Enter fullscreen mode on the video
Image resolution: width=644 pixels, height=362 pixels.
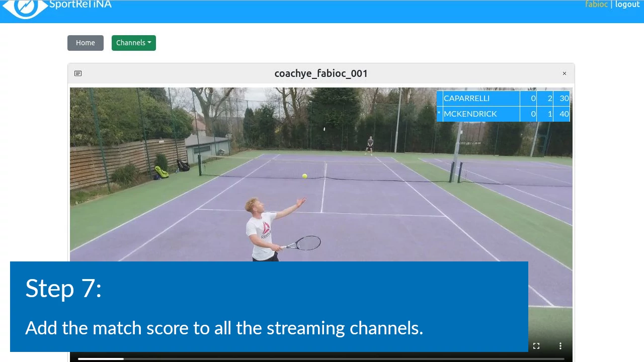tap(536, 346)
